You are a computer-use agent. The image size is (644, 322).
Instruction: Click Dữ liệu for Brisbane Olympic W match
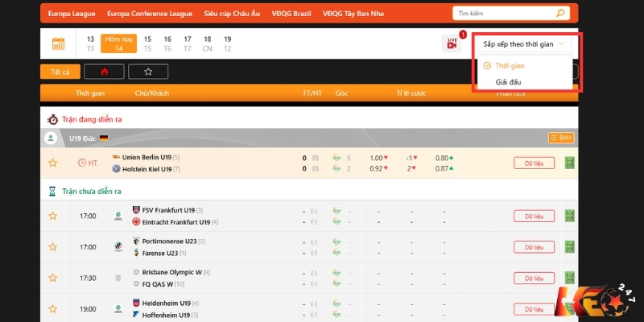534,278
